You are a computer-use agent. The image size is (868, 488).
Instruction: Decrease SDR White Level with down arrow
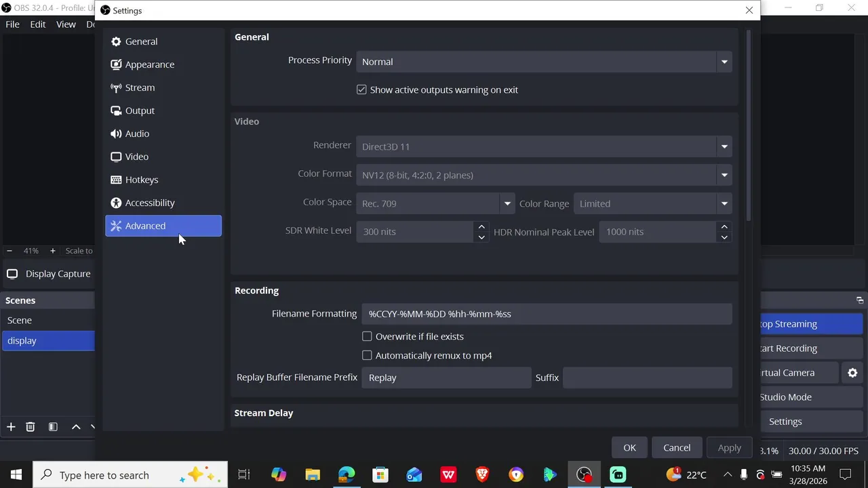click(481, 237)
